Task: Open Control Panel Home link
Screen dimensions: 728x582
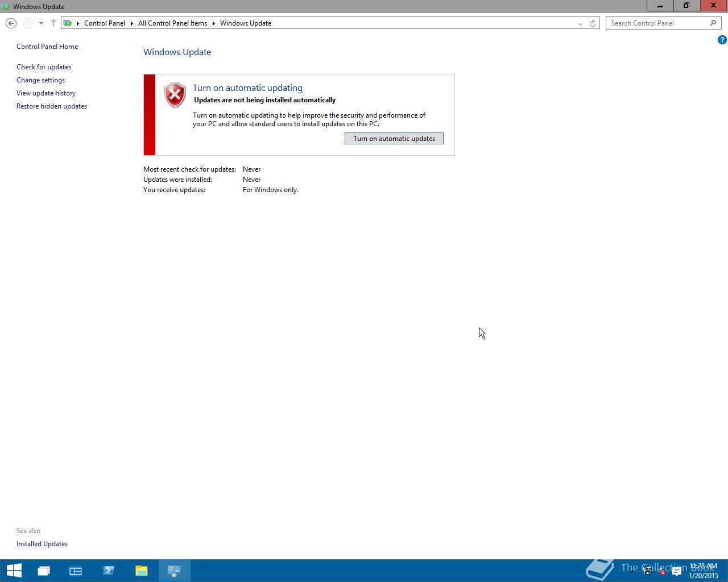Action: (47, 47)
